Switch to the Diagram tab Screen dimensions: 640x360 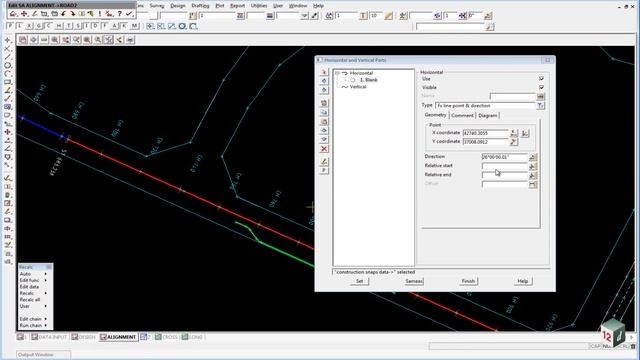tap(488, 116)
